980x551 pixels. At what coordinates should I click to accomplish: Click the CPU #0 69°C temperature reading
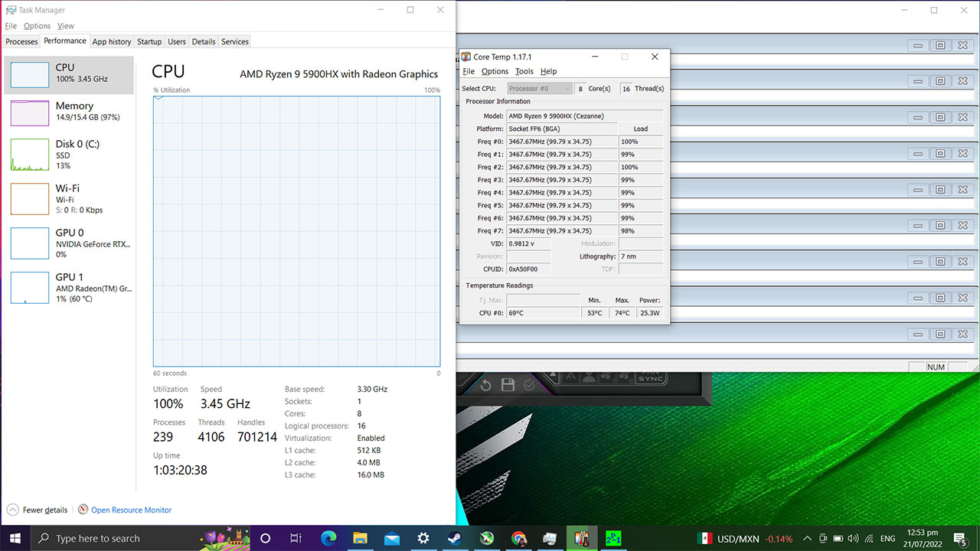click(544, 313)
